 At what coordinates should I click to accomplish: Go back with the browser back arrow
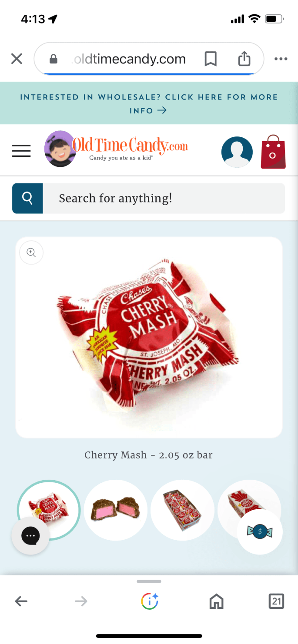tap(21, 601)
